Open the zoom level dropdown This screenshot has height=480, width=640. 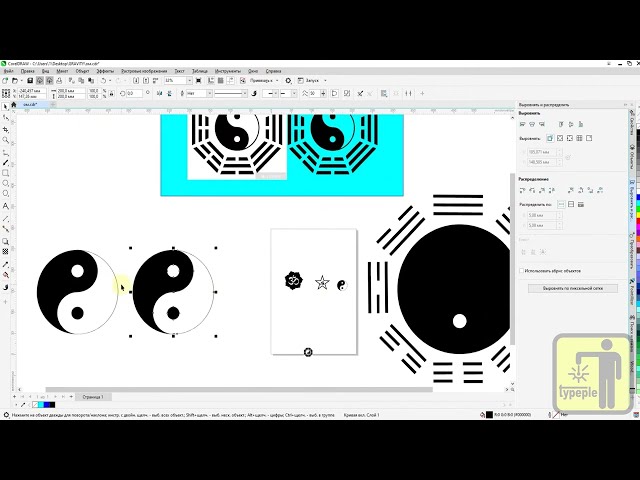[x=189, y=80]
